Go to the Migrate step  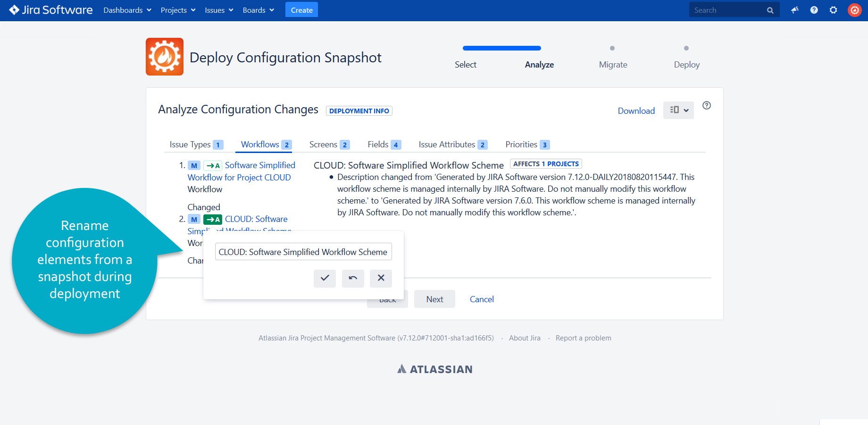pos(613,65)
